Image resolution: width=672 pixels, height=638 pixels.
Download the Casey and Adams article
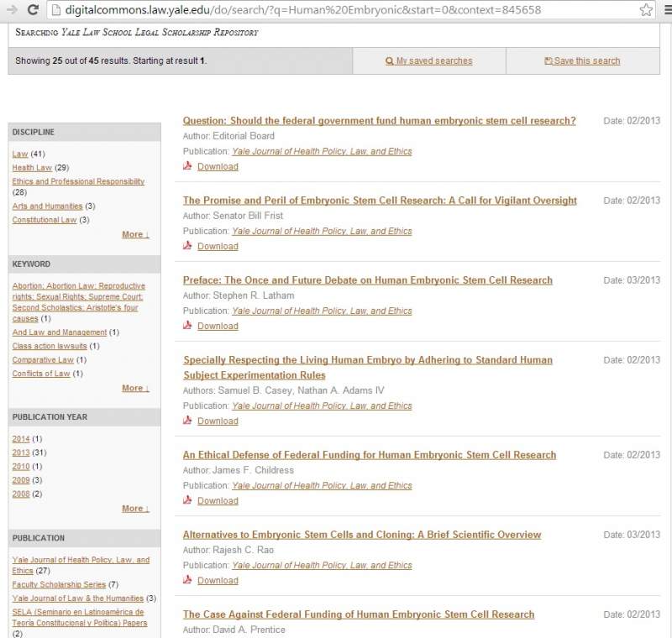point(218,421)
